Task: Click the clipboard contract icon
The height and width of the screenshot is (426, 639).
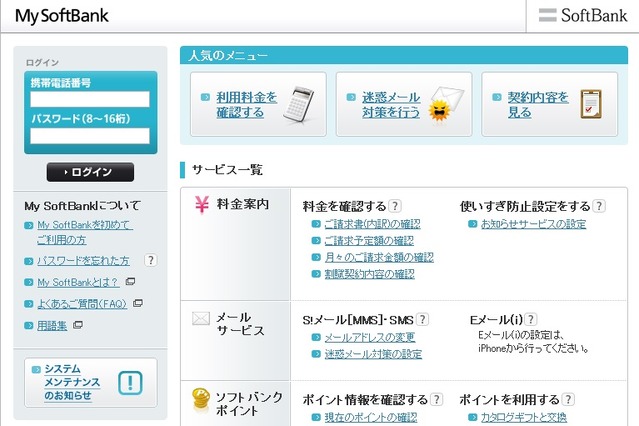Action: [591, 104]
